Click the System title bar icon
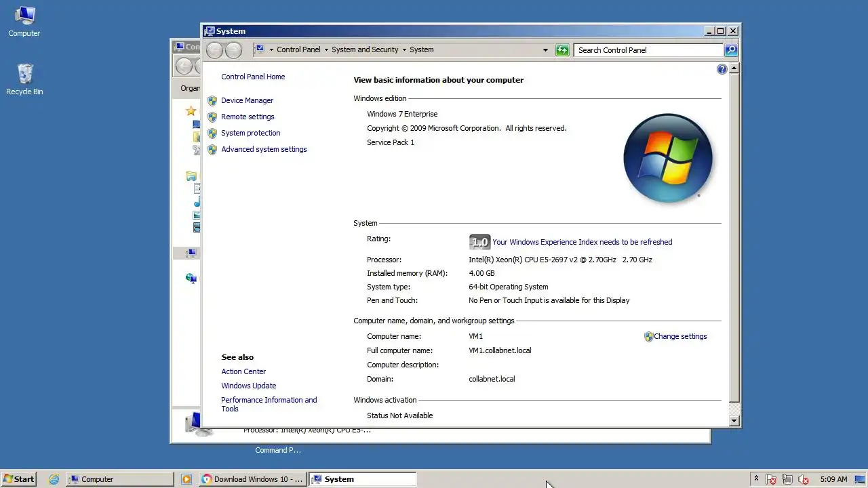This screenshot has height=488, width=868. coord(210,31)
